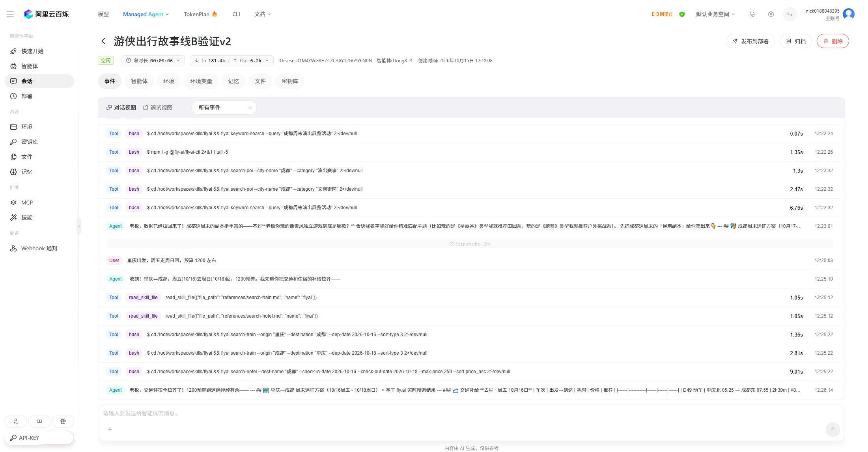
Task: Open the flyai search-hotel bash tool row
Action: 469,372
